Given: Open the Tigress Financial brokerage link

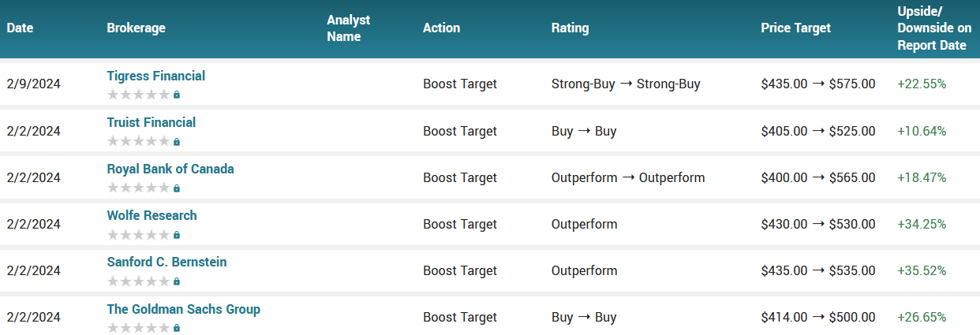Looking at the screenshot, I should tap(155, 76).
